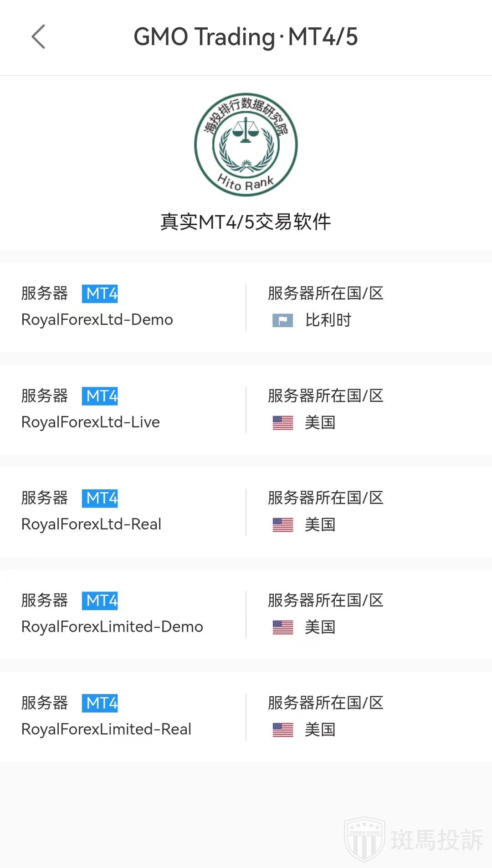Viewport: 492px width, 868px height.
Task: Tap the US flag beside RoyalForexLtd-Real
Action: (283, 525)
